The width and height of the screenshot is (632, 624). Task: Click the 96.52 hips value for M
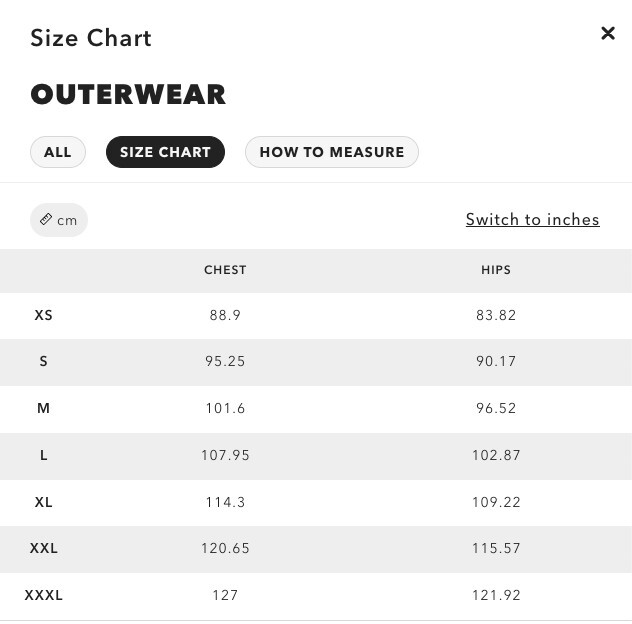point(496,408)
